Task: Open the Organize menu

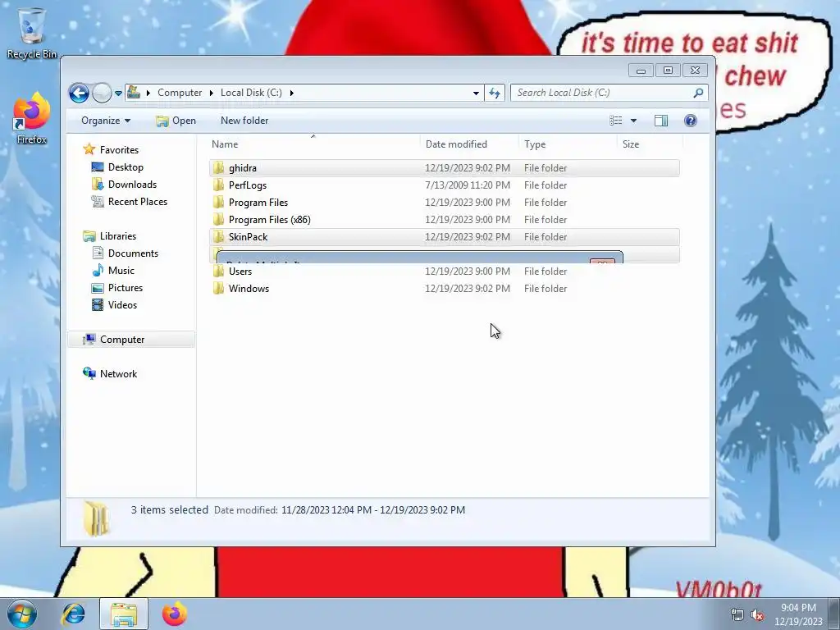Action: pos(106,121)
